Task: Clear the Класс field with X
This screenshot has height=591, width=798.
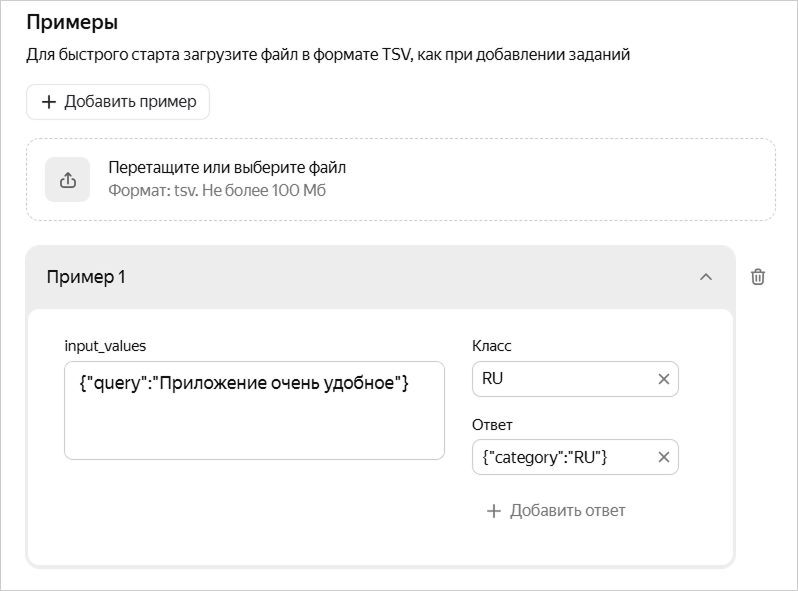Action: point(663,379)
